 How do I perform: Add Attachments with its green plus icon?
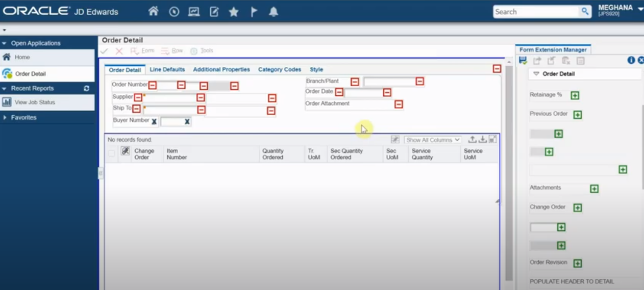click(594, 189)
